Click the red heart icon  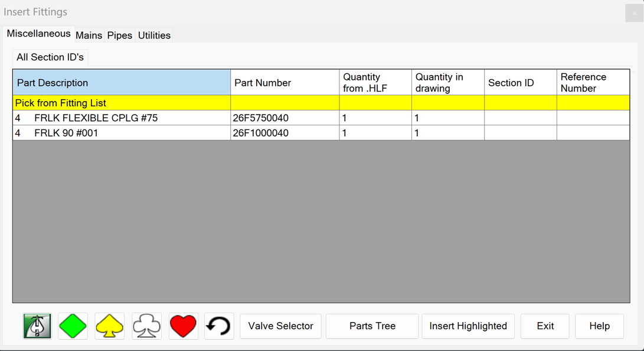183,326
